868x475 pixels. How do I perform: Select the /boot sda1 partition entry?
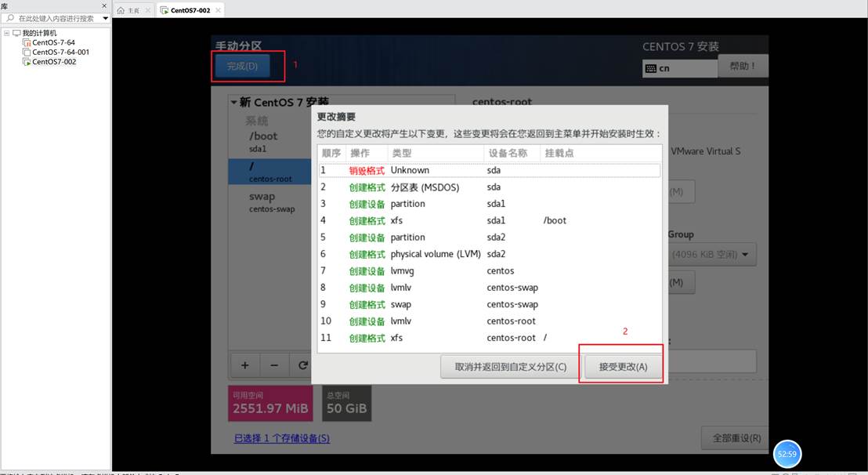point(269,142)
